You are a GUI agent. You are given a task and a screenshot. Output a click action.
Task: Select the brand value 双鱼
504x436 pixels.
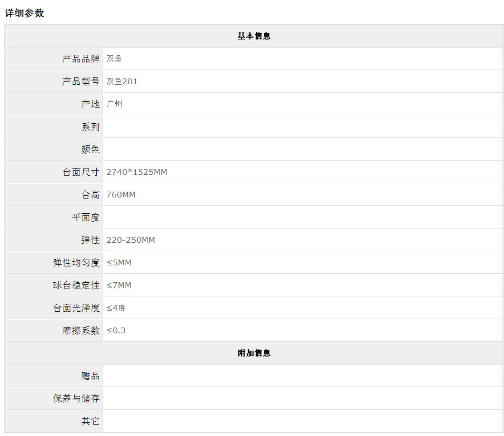pos(114,58)
